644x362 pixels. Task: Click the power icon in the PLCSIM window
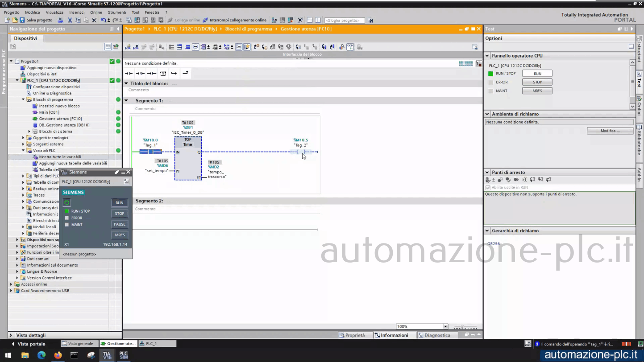pos(66,202)
